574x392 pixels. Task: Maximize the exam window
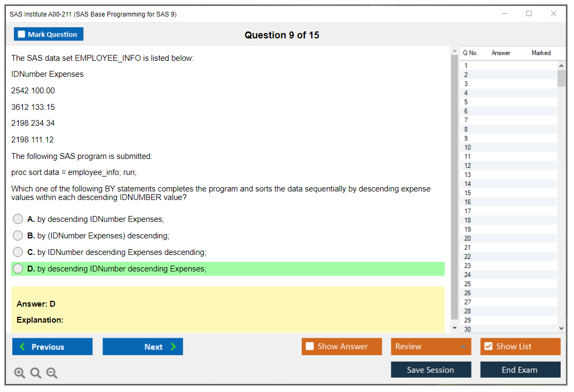pyautogui.click(x=529, y=14)
